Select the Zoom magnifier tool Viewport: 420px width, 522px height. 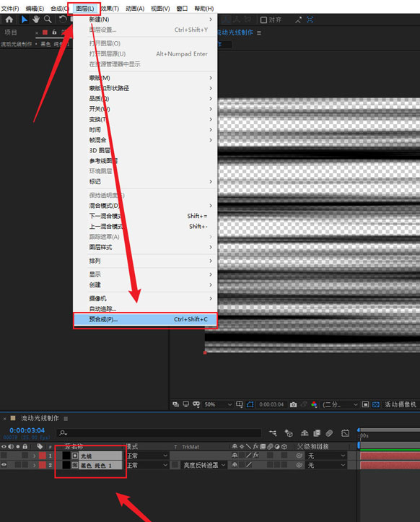point(48,19)
